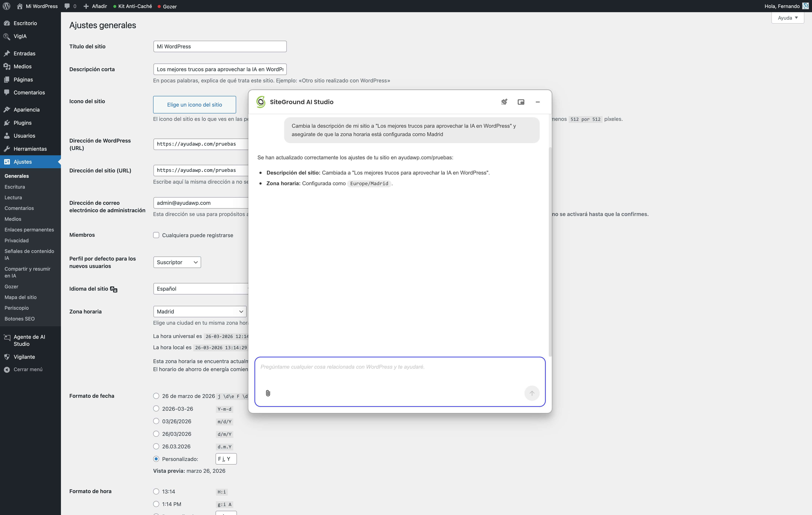Screen dimensions: 812x515
Task: Click the Fernando user avatar
Action: (x=805, y=6)
